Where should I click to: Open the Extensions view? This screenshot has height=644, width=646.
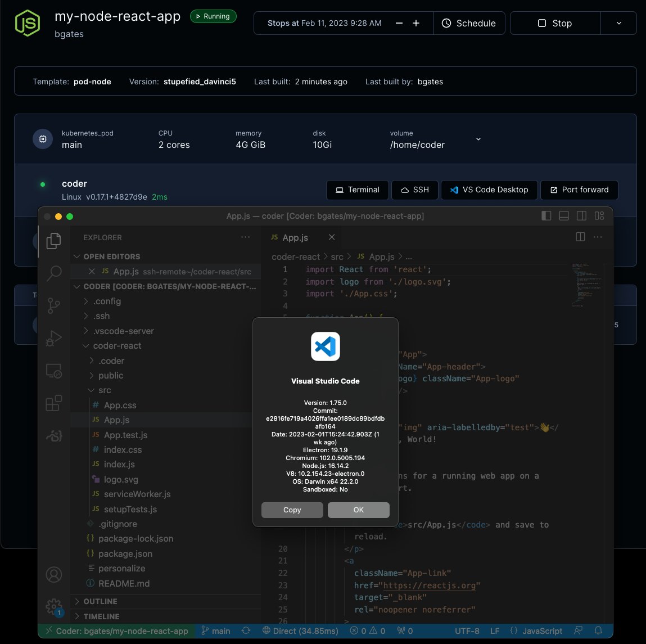[53, 403]
